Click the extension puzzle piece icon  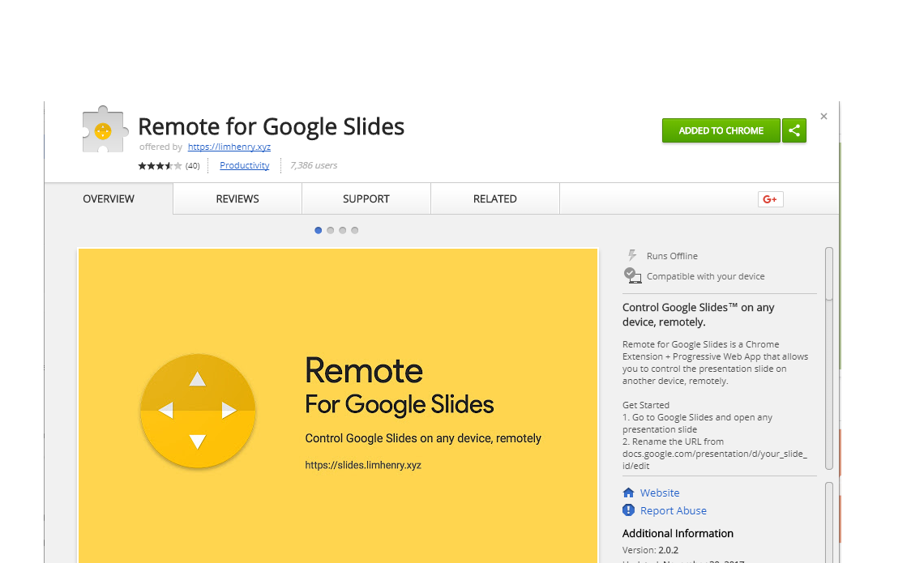coord(105,129)
